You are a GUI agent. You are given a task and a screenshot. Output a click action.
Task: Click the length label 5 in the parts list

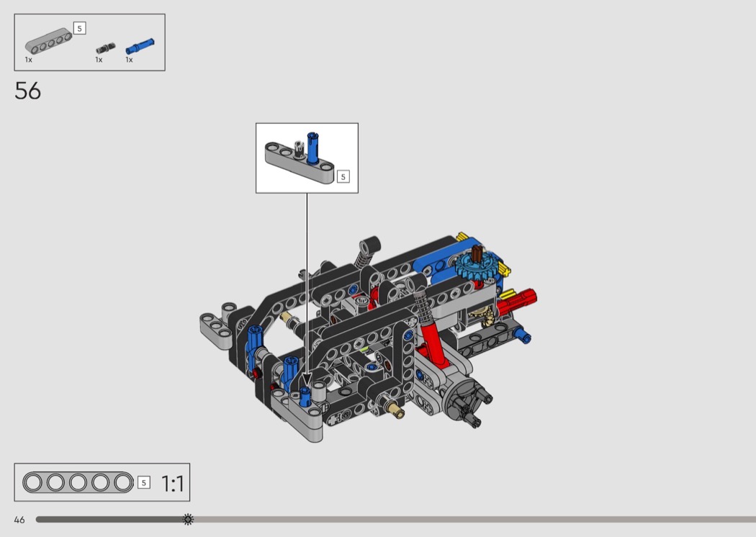[79, 28]
